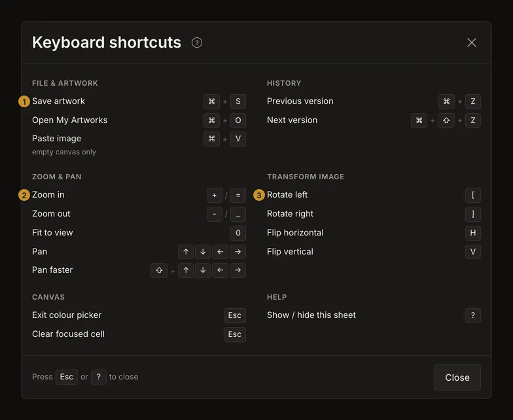Click the Paste image label
This screenshot has width=513, height=420.
coord(56,139)
